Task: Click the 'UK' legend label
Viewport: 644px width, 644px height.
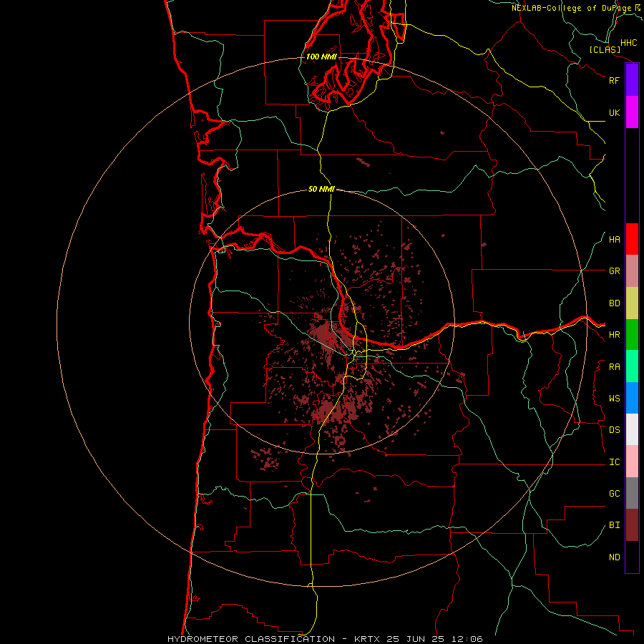Action: pyautogui.click(x=614, y=112)
